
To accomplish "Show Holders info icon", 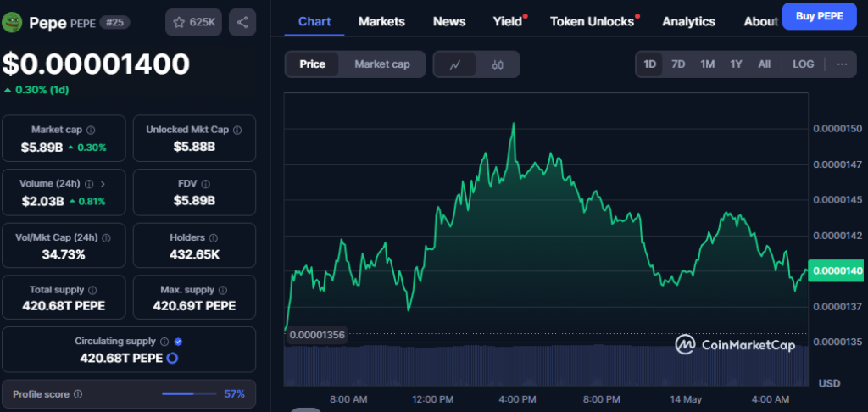I will [x=214, y=237].
